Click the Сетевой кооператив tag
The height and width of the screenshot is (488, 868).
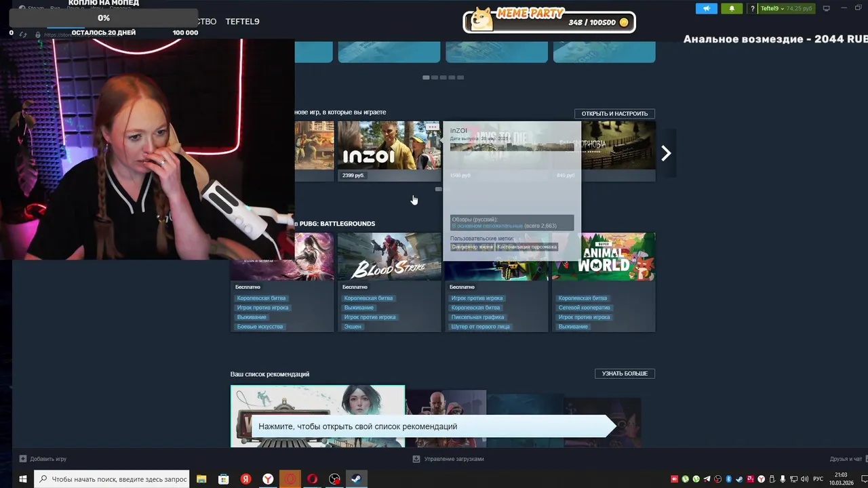tap(584, 308)
